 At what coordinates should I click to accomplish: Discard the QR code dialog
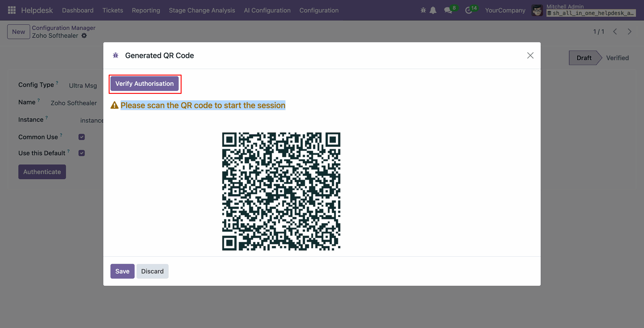coord(152,271)
